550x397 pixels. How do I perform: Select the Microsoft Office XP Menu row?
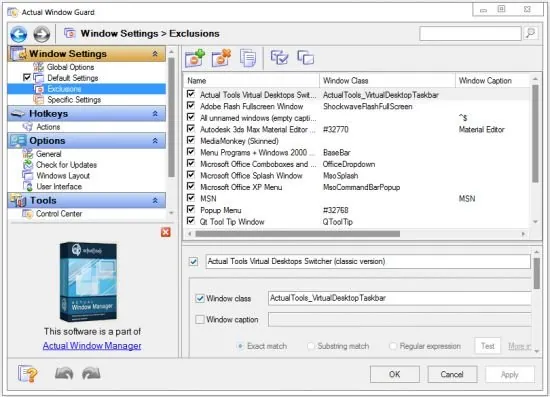tap(356, 187)
